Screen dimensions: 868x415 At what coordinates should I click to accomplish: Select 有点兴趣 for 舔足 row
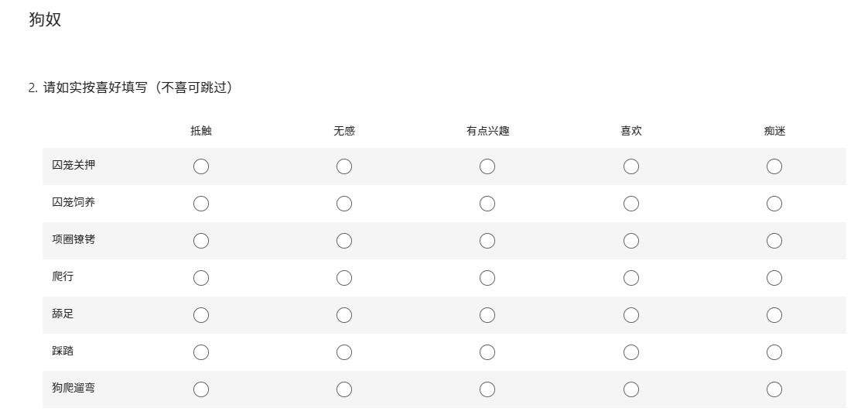(487, 315)
